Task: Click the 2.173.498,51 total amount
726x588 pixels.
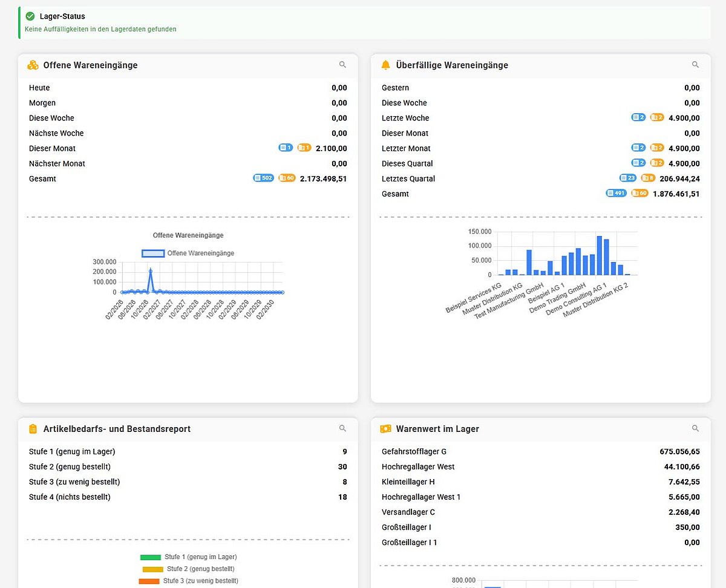Action: 323,178
